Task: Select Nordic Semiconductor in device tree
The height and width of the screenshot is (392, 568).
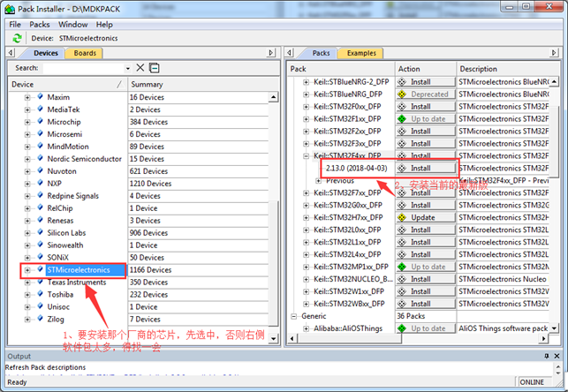Action: (85, 159)
